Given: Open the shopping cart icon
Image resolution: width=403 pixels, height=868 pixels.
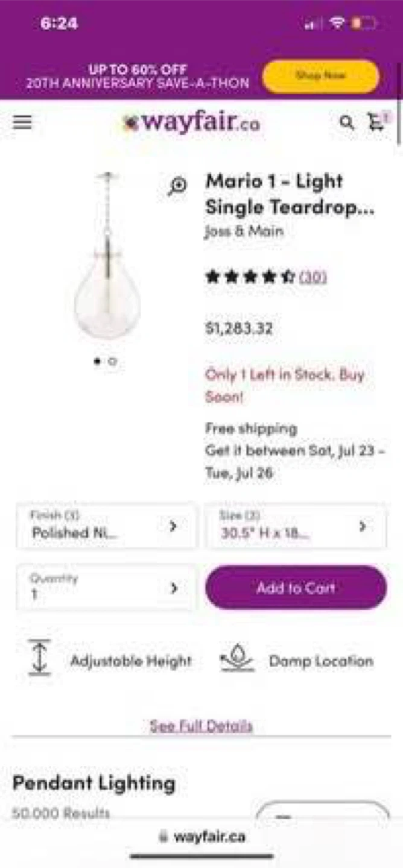Looking at the screenshot, I should click(377, 122).
